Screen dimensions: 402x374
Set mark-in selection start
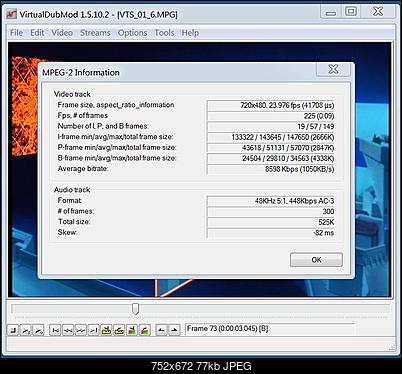[x=161, y=330]
